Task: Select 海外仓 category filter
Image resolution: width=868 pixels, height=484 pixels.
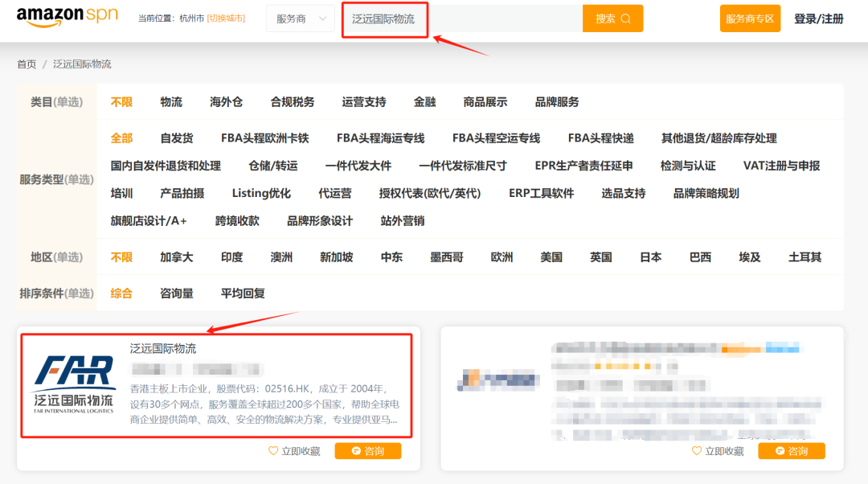Action: click(x=227, y=102)
